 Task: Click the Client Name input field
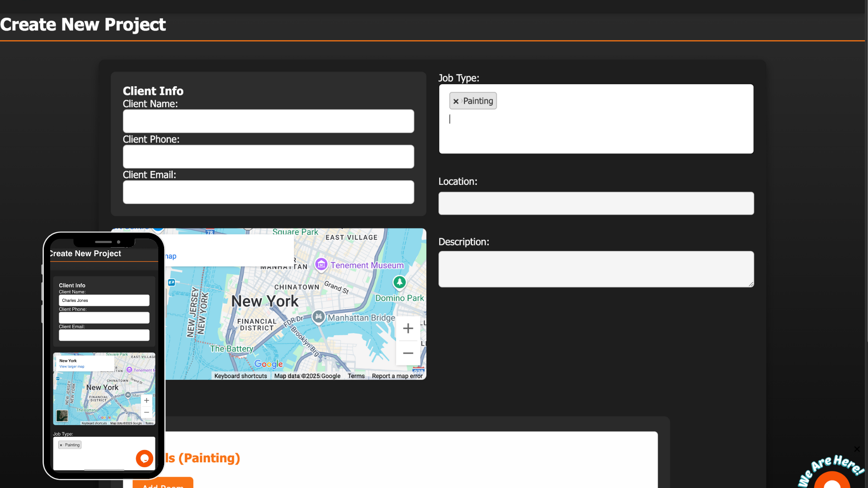tap(268, 121)
